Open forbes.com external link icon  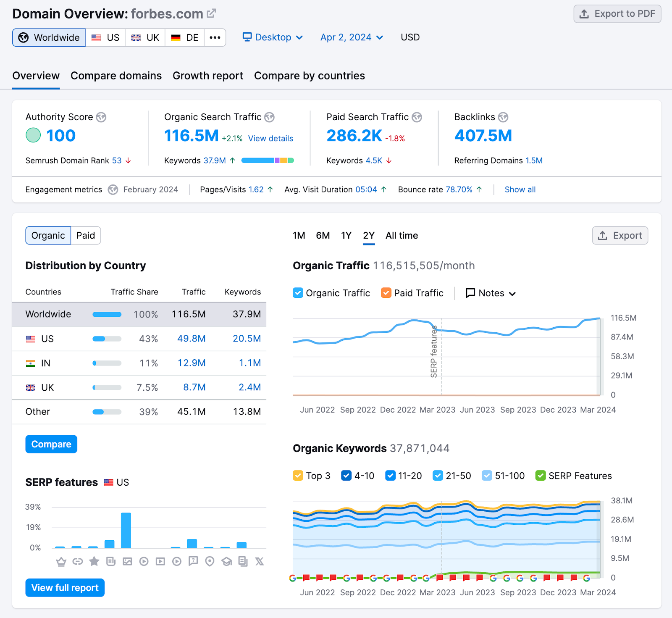pyautogui.click(x=211, y=13)
